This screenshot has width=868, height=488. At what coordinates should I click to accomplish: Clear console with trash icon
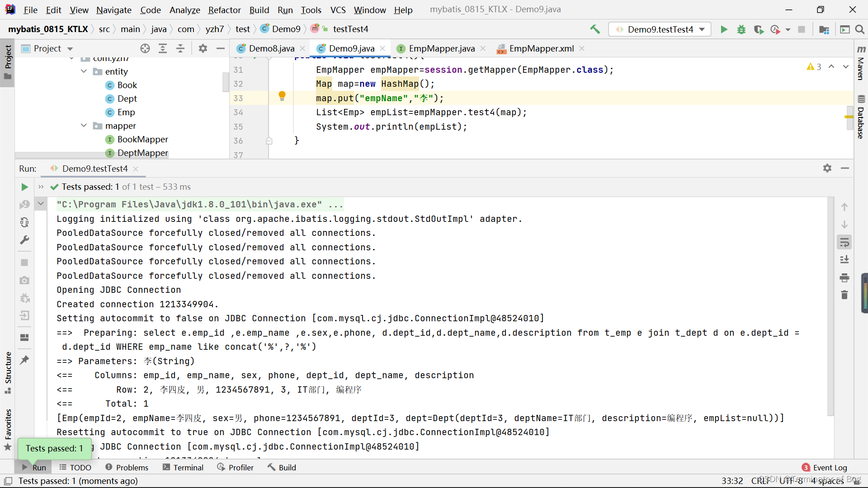coord(844,295)
